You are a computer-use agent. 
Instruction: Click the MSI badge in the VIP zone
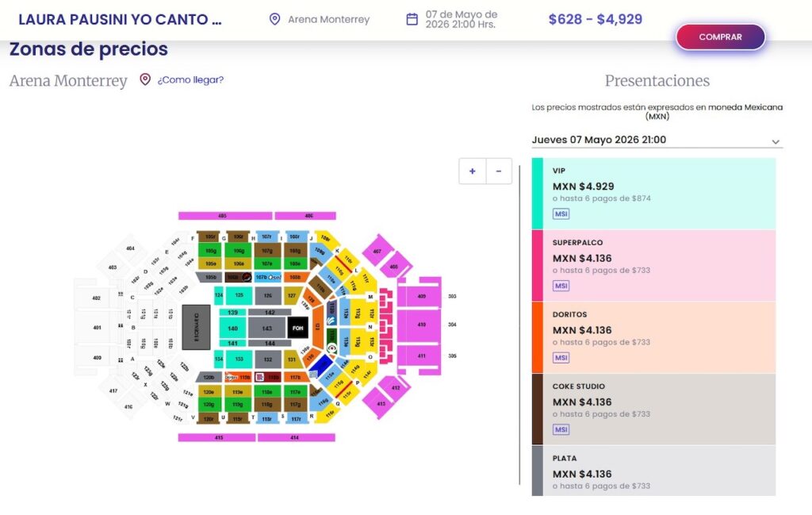[561, 213]
